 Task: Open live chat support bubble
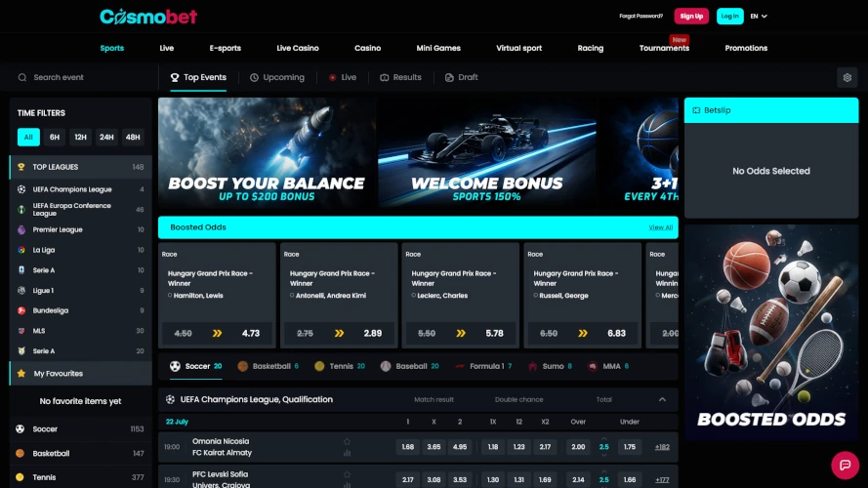pos(845,465)
